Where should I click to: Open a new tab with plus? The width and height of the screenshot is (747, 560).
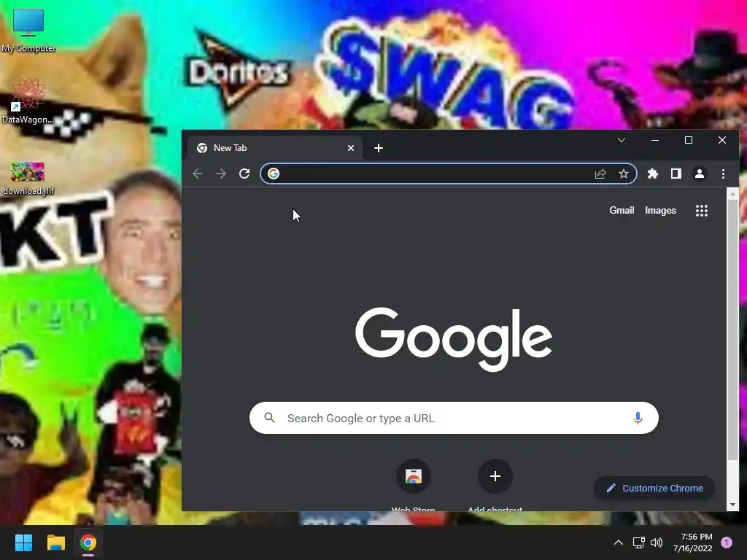379,148
